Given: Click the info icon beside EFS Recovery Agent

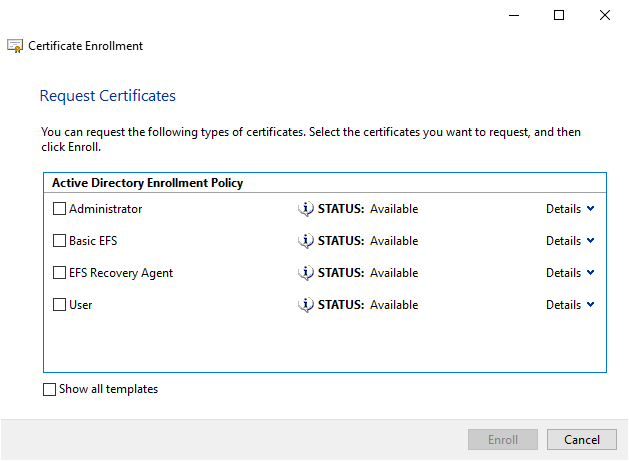Looking at the screenshot, I should tap(306, 273).
